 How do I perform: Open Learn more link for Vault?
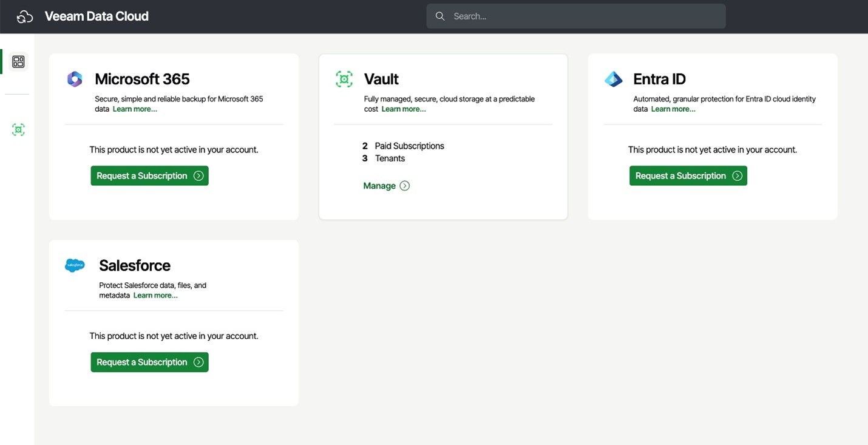404,109
